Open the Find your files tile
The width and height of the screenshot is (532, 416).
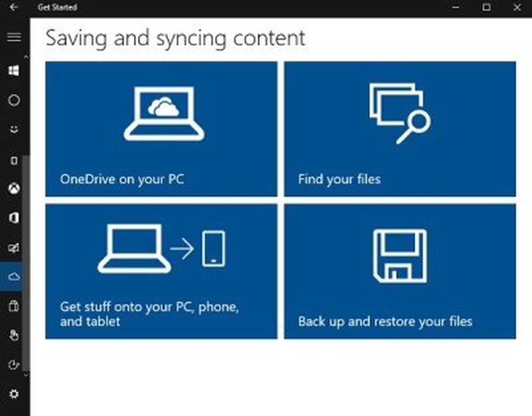point(400,129)
